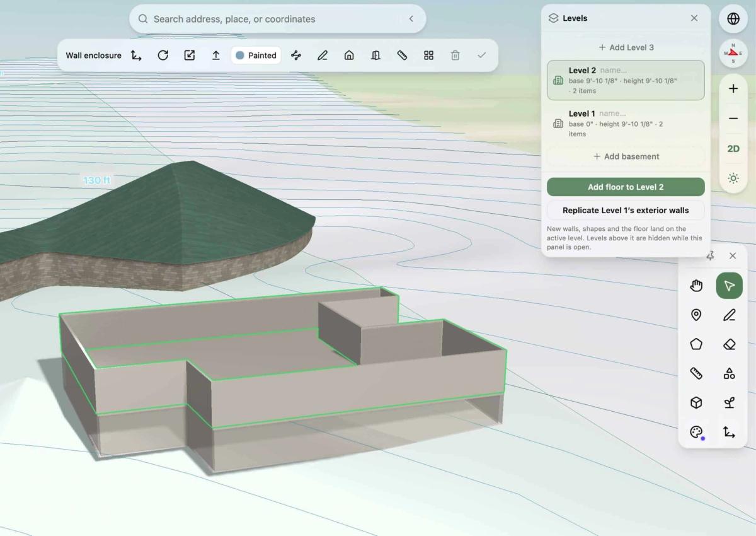Select the Level 2 row

(x=626, y=80)
